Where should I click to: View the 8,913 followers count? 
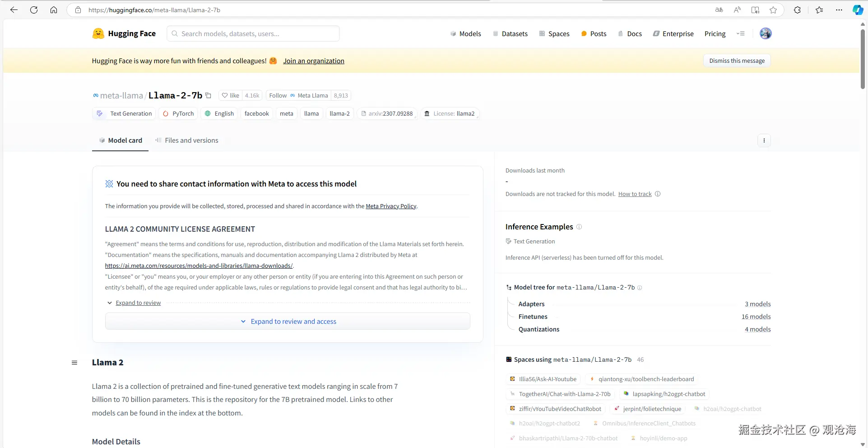[x=341, y=95]
